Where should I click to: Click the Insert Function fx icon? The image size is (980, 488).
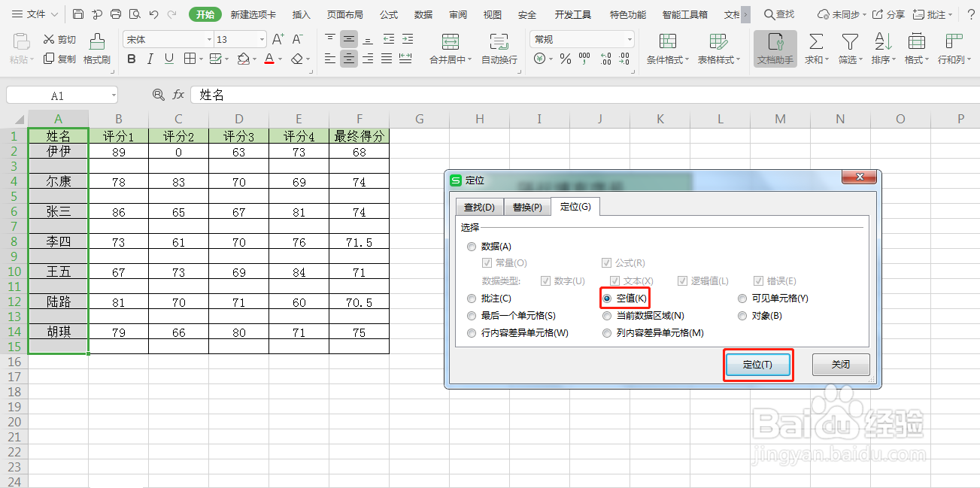[177, 94]
